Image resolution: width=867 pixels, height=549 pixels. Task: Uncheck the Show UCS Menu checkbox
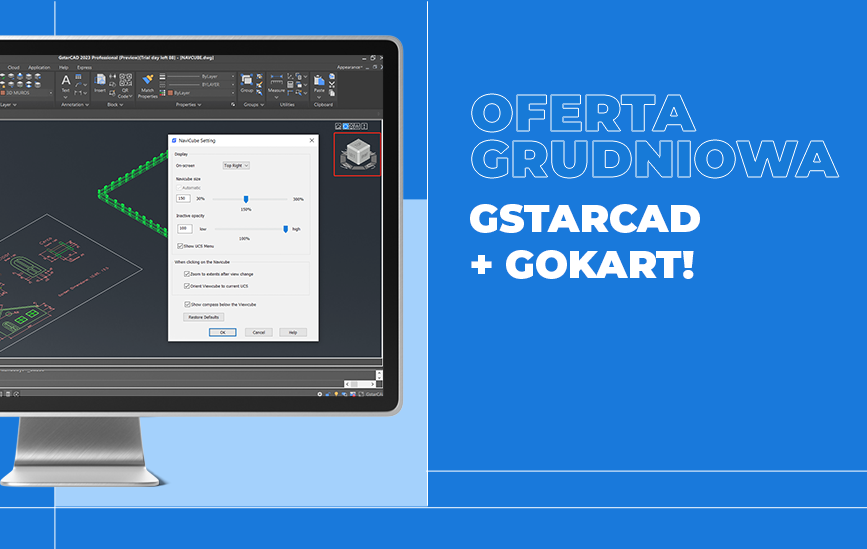(x=180, y=245)
